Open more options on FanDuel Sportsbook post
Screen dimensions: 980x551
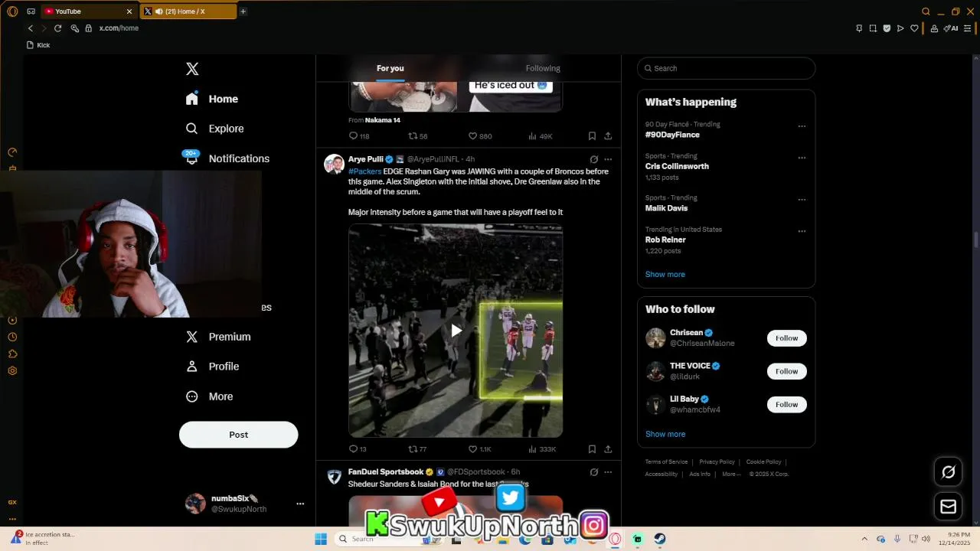point(608,472)
